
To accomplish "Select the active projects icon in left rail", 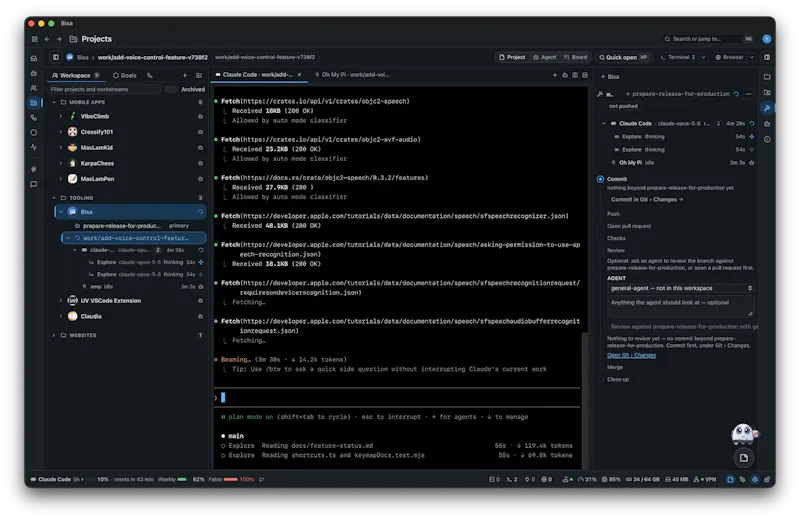I will tap(34, 103).
